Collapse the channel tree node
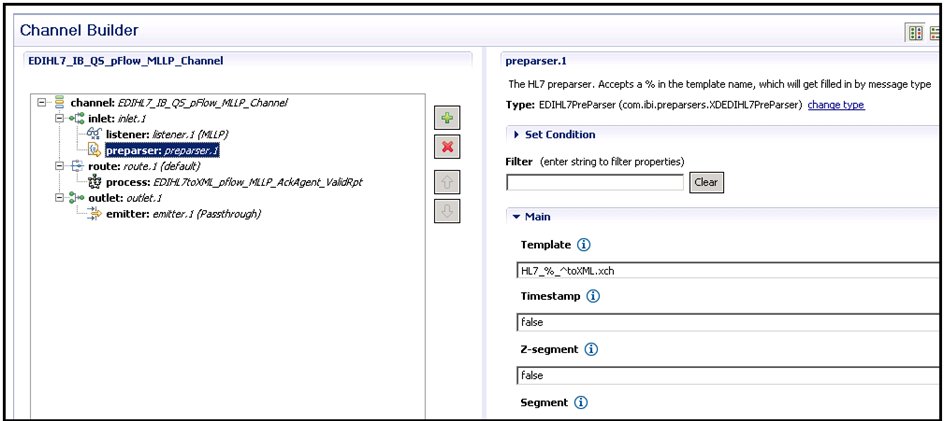 tap(42, 102)
